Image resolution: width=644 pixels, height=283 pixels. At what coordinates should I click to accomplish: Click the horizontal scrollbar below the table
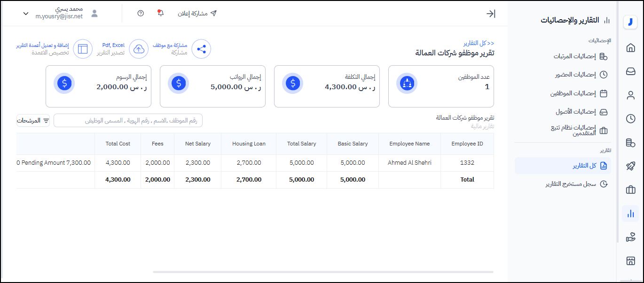[x=323, y=272]
